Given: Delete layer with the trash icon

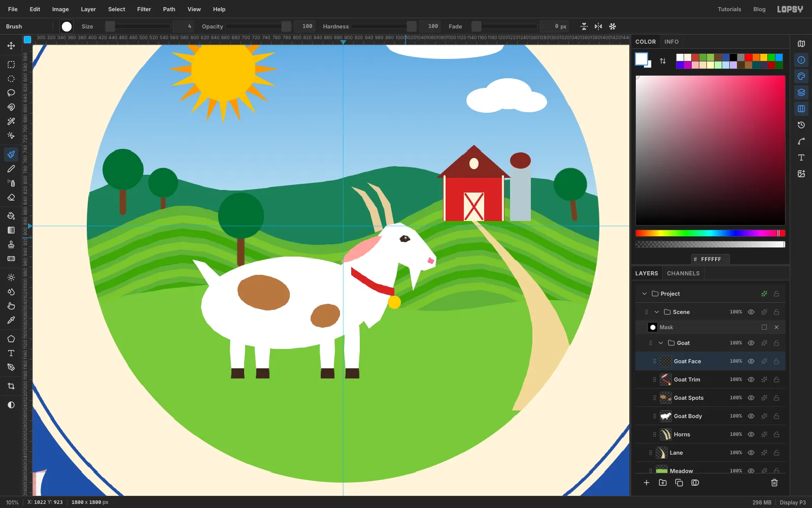Looking at the screenshot, I should [x=774, y=483].
